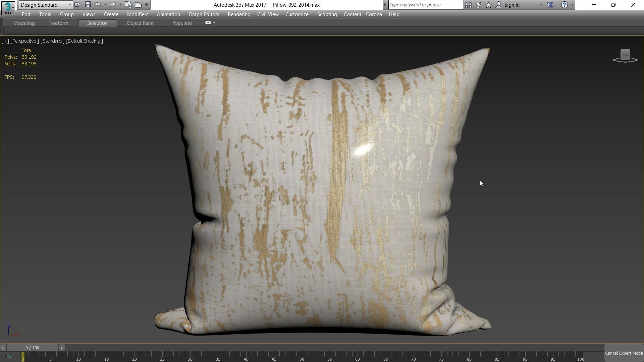644x362 pixels.
Task: Expand the Help dropdown arrow
Action: coord(572,5)
